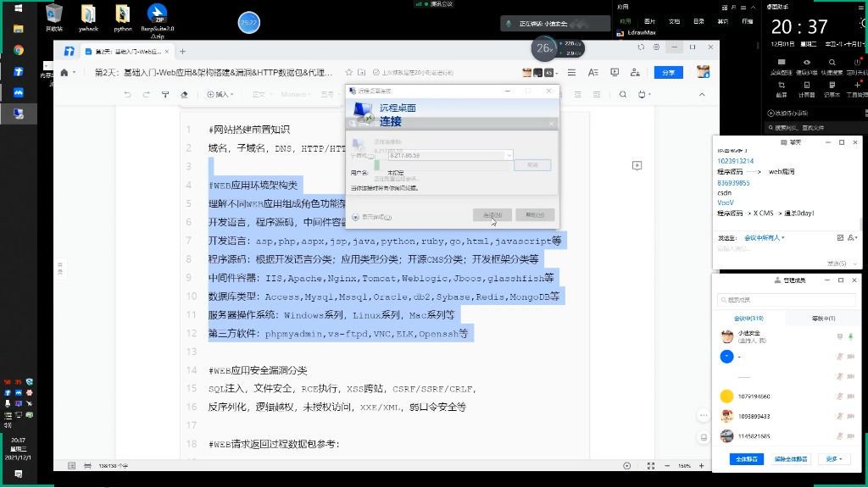Open Chrome from the taskbar
The width and height of the screenshot is (868, 488).
point(19,50)
